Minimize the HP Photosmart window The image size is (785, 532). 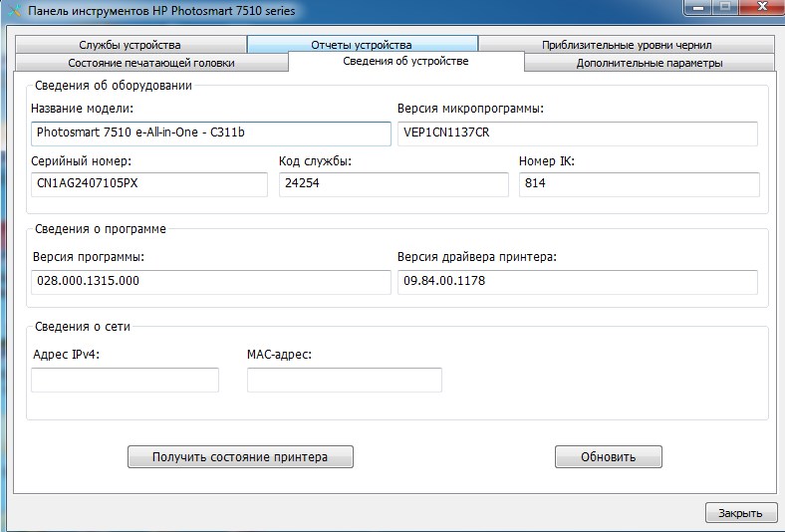(699, 8)
